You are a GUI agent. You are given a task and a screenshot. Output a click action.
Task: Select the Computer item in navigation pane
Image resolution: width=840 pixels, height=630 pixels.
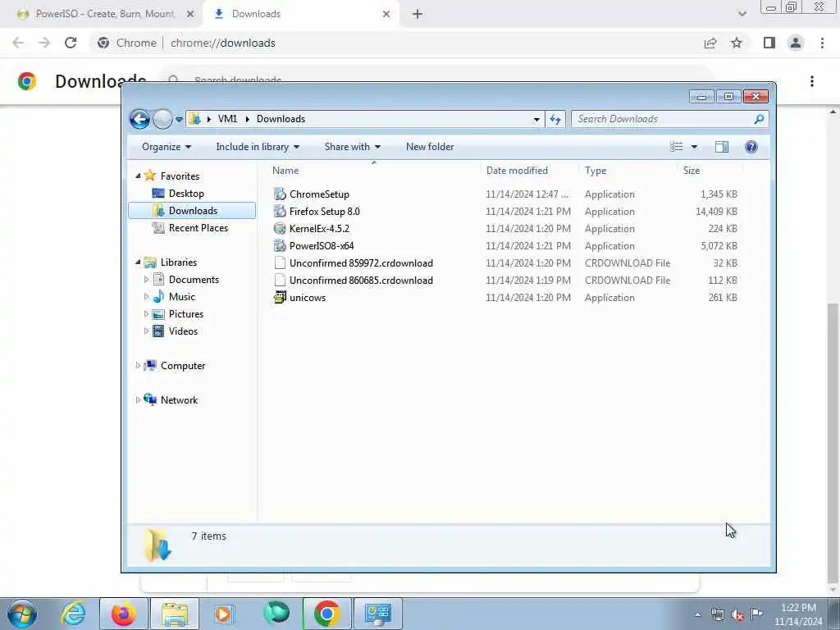click(x=183, y=365)
